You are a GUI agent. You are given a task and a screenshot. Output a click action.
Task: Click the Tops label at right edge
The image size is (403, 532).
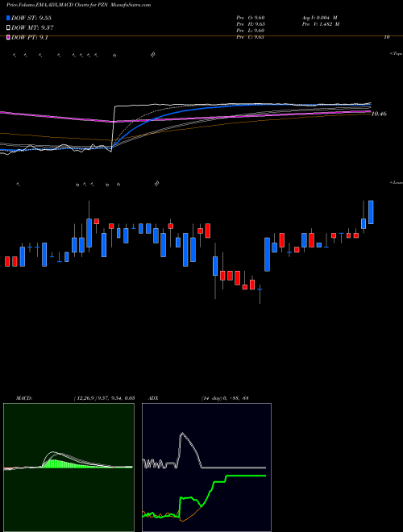397,54
